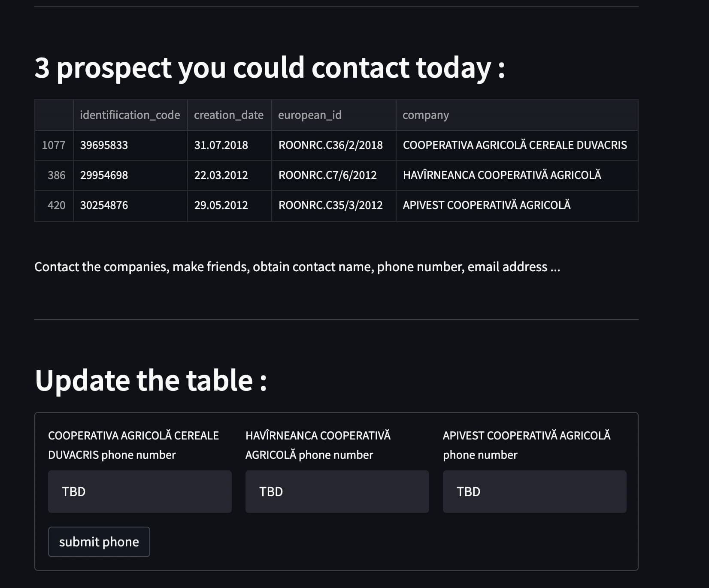Select the APIVEST phone number text box
Viewport: 709px width, 588px height.
pyautogui.click(x=534, y=491)
